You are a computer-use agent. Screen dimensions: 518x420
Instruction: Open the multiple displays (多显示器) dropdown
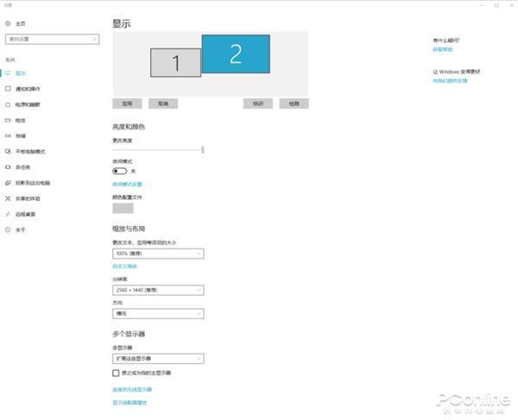(158, 358)
